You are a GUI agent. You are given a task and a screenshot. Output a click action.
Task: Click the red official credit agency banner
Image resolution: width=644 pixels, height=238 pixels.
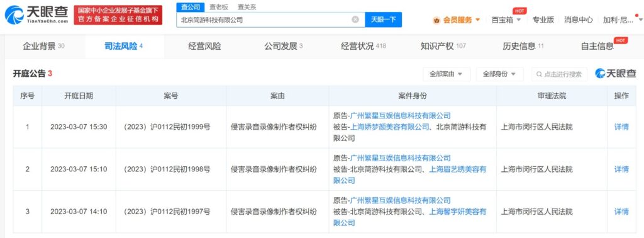coord(118,15)
